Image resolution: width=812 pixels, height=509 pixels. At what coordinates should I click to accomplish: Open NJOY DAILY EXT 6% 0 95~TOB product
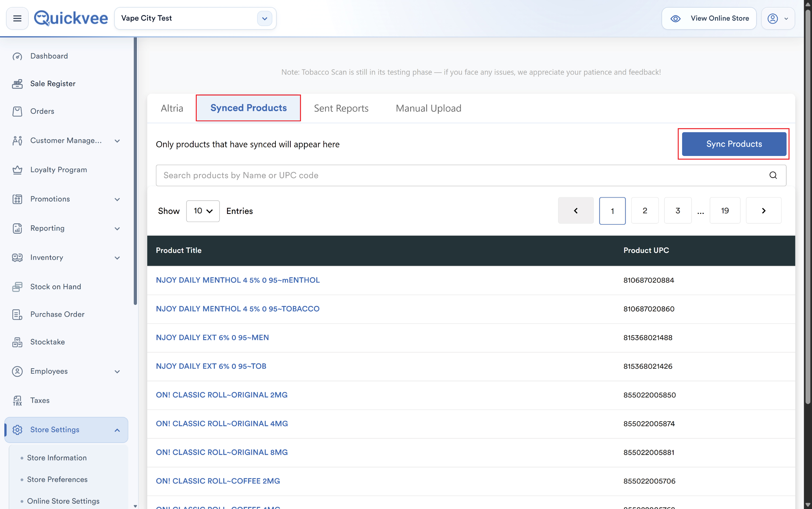(211, 366)
